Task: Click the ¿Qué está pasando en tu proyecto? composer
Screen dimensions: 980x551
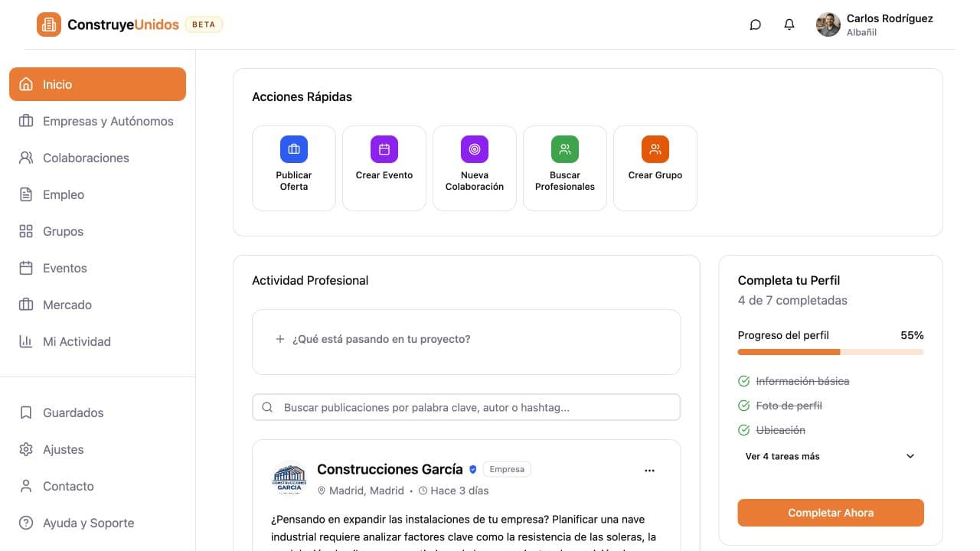Action: point(466,342)
